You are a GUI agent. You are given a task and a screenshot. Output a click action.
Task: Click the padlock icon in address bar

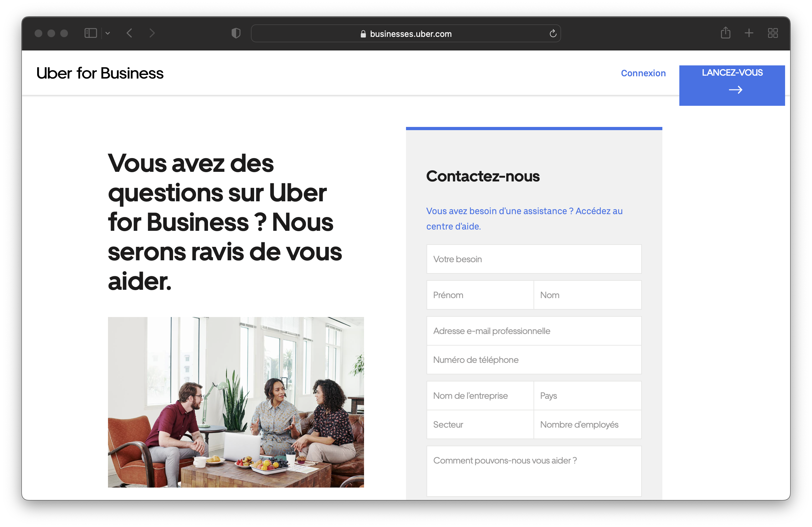[x=363, y=34]
